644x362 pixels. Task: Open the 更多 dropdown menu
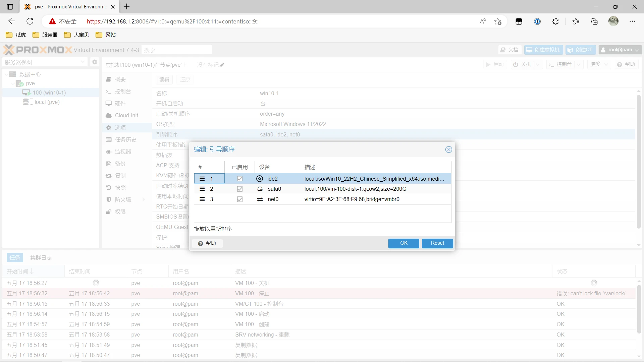[x=599, y=64]
